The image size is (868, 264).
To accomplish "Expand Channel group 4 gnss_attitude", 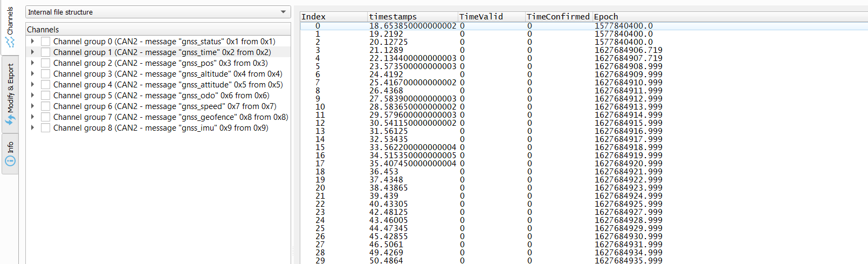I will tap(32, 85).
